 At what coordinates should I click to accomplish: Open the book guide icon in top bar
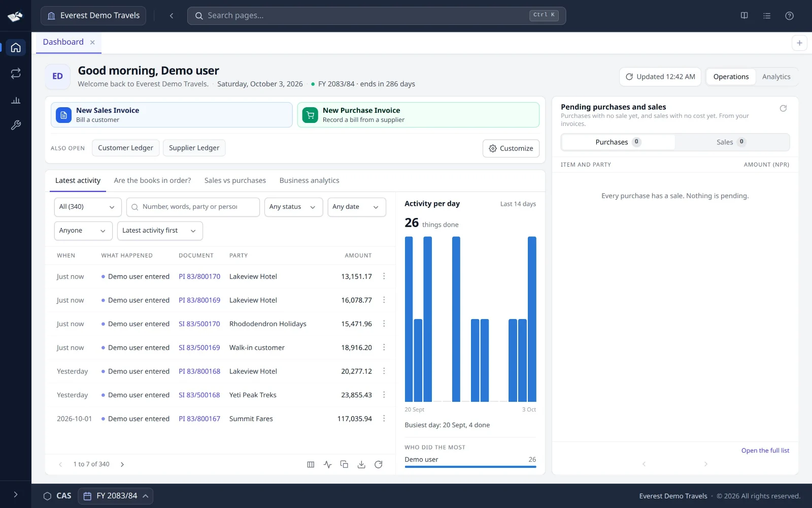click(744, 16)
